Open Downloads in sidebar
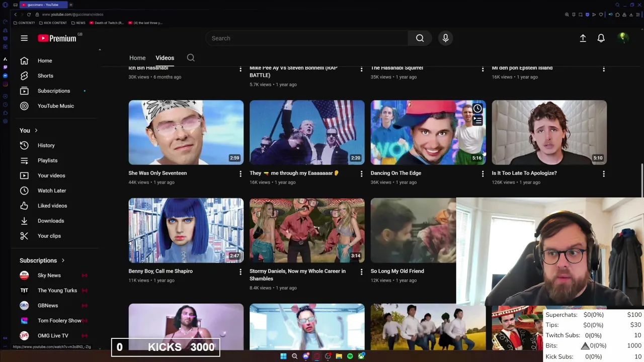644x362 pixels. pos(50,221)
